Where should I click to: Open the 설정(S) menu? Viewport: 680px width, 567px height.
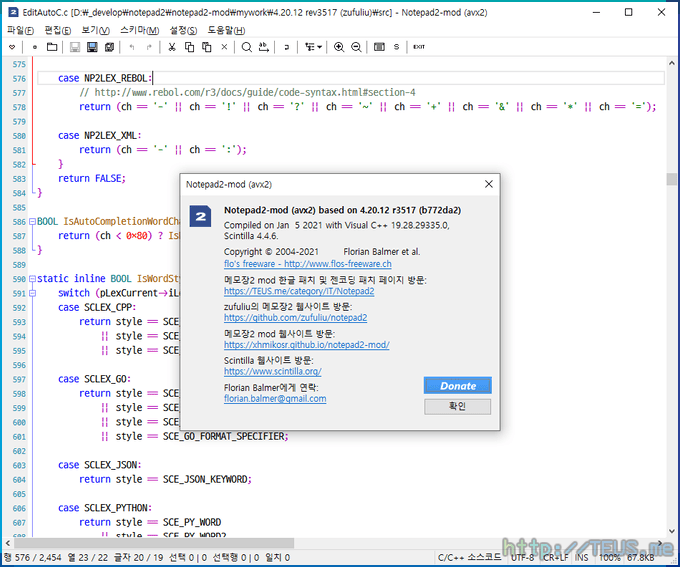[x=183, y=30]
